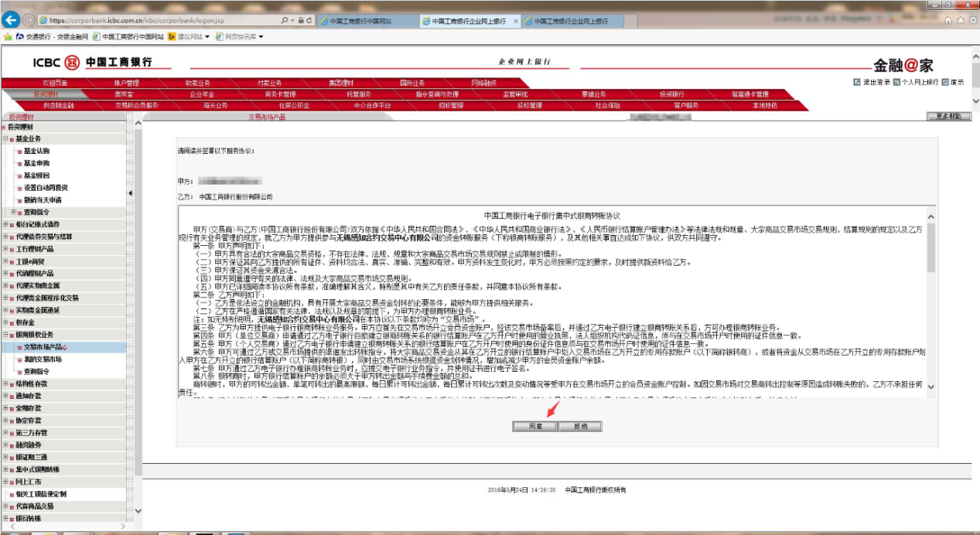Open the IE home icon
980x535 pixels.
(948, 20)
